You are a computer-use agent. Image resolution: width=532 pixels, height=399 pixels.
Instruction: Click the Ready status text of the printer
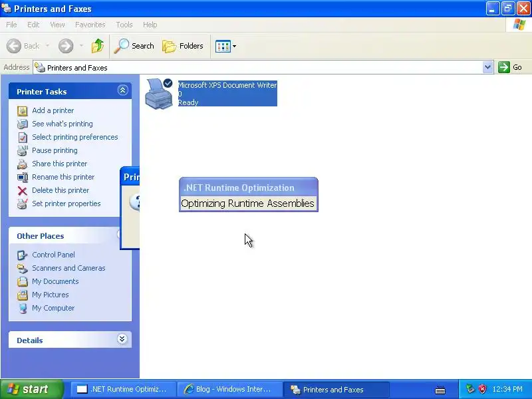tap(188, 102)
